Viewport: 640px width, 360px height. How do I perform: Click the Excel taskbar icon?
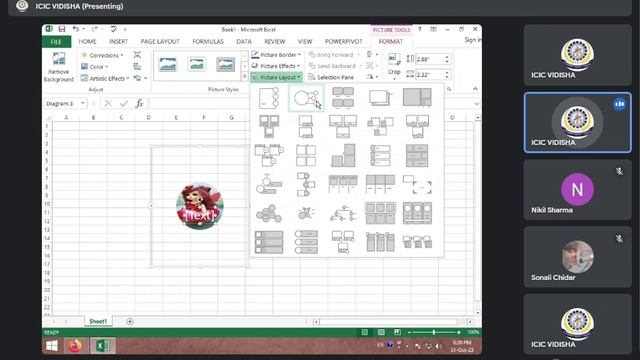[x=102, y=346]
